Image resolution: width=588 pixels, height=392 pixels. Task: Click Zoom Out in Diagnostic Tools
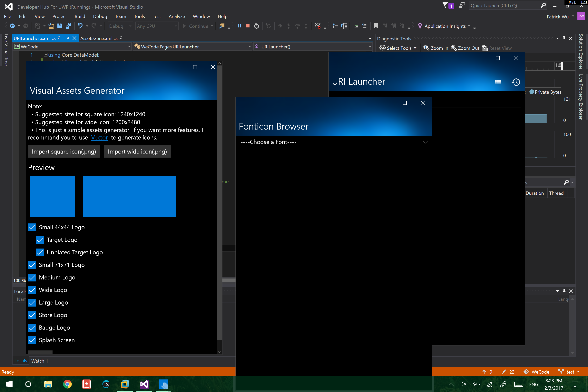point(465,48)
